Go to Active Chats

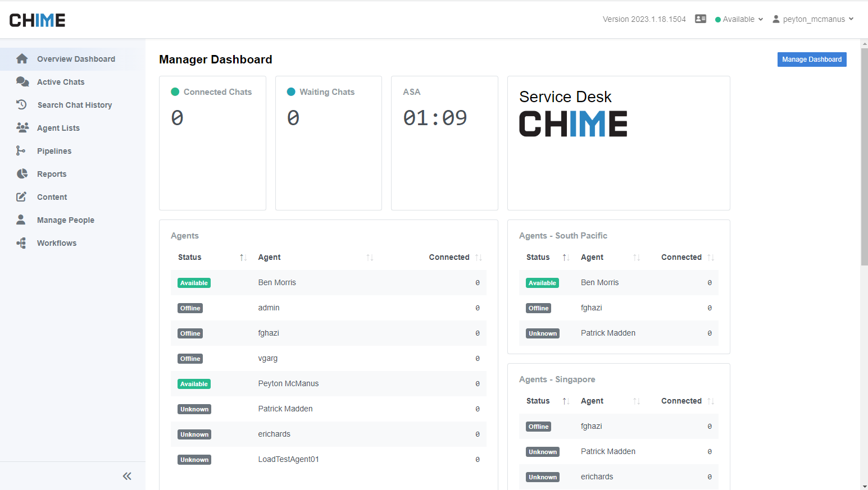pos(72,82)
